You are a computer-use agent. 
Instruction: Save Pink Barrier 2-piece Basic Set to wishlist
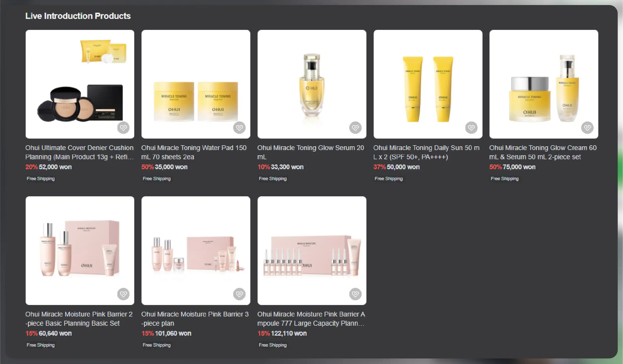(123, 294)
